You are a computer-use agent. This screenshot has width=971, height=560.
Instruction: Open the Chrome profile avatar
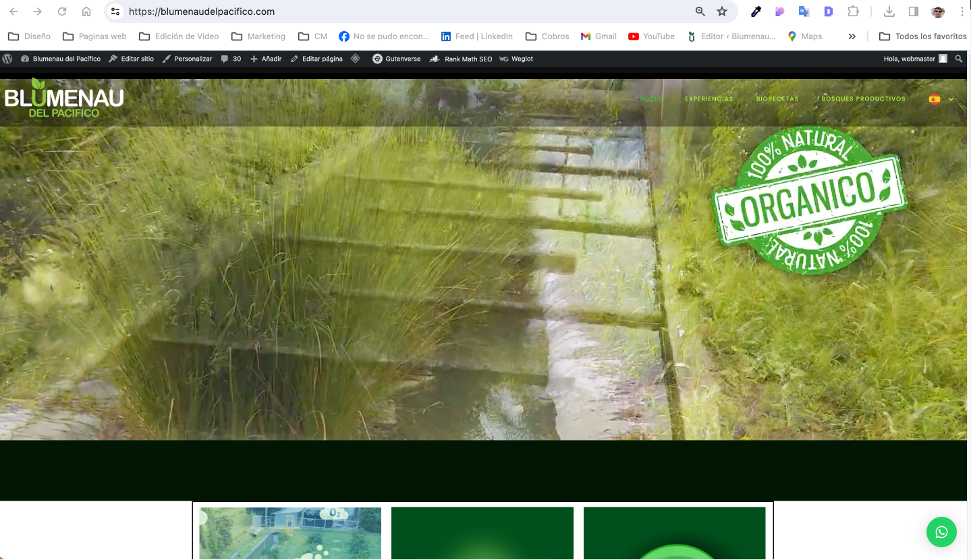938,11
